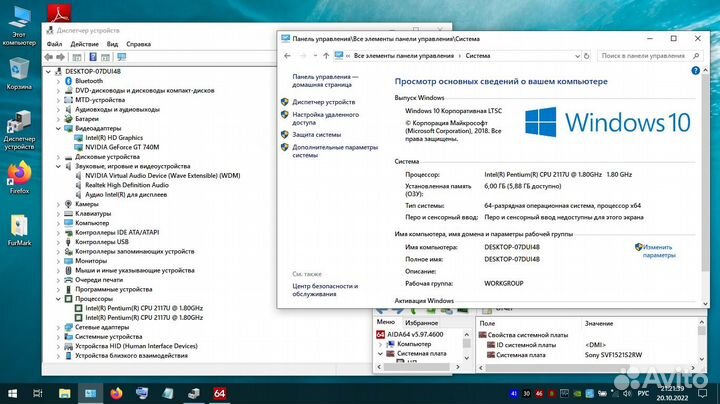Select Intel(R) HD Graphics adapter
The image size is (720, 404).
tap(114, 138)
